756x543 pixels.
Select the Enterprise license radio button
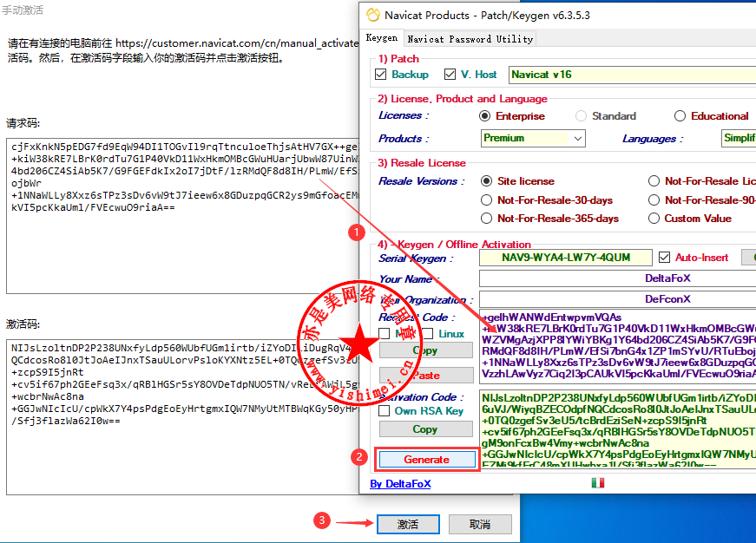(484, 116)
